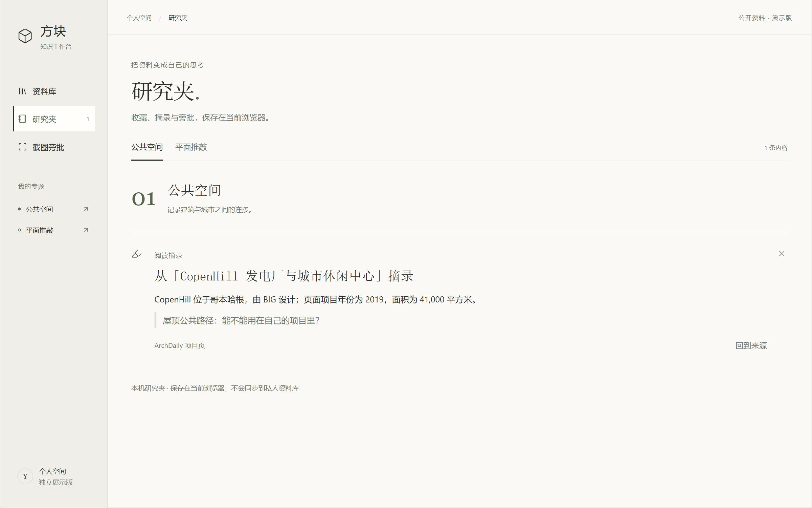The image size is (812, 508).
Task: Click the Y avatar for 个人空间
Action: click(25, 476)
